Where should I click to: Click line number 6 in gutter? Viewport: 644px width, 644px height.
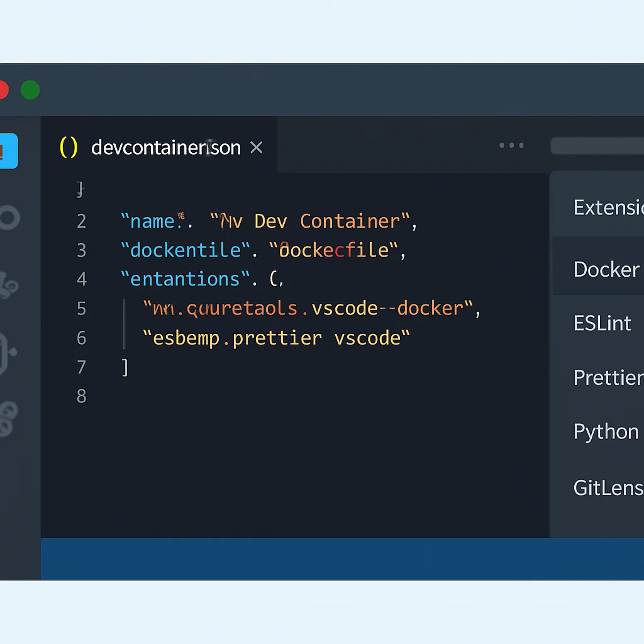coord(82,338)
